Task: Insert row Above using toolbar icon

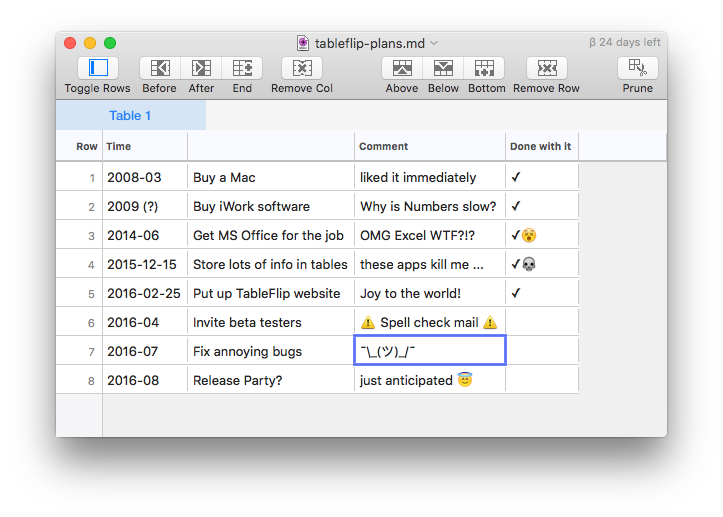Action: 402,68
